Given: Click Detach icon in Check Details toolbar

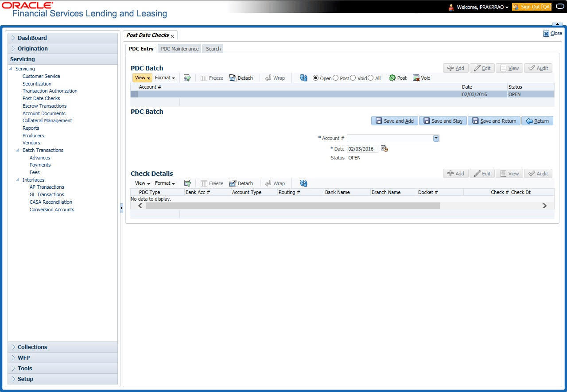Looking at the screenshot, I should click(x=233, y=183).
